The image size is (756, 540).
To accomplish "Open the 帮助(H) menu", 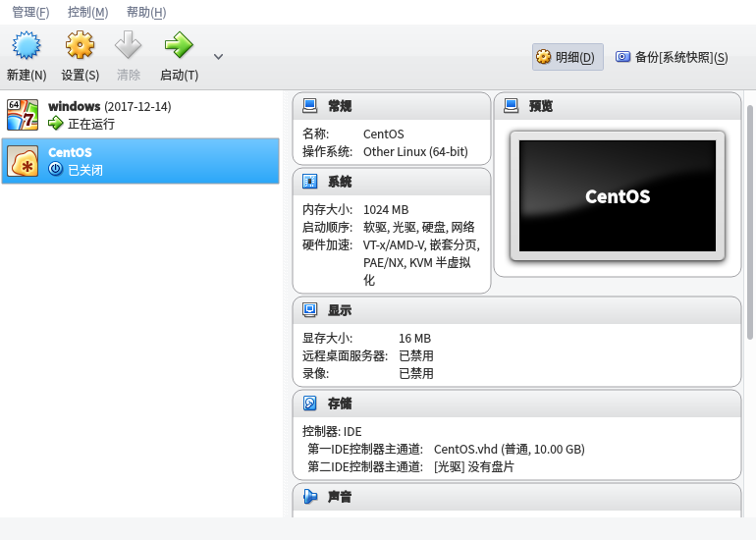I will (146, 12).
